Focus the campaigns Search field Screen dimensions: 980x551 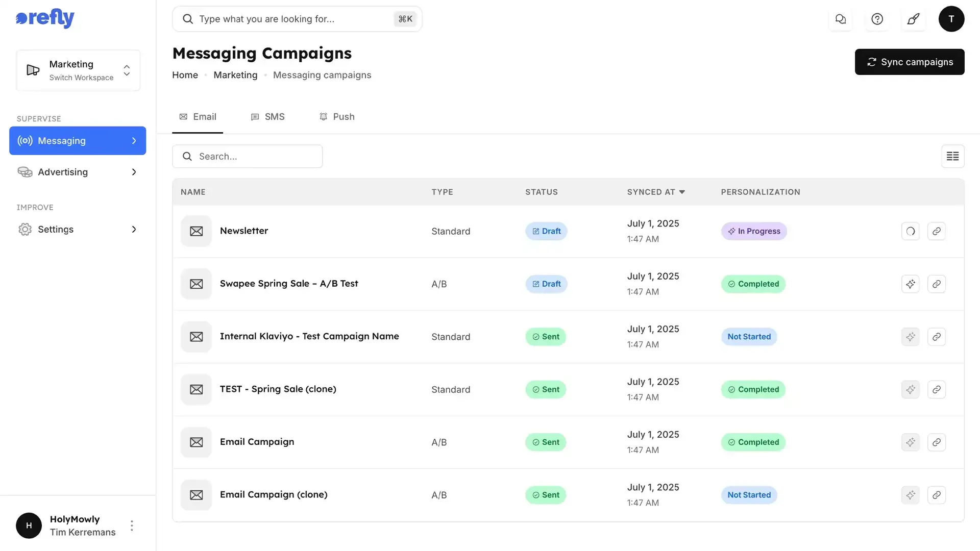(x=247, y=156)
